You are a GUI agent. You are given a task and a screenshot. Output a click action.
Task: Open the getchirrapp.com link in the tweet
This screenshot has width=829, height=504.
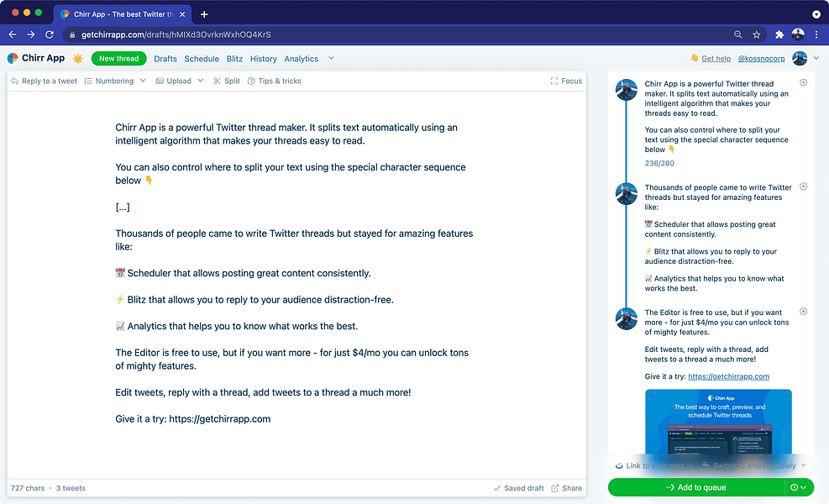729,376
